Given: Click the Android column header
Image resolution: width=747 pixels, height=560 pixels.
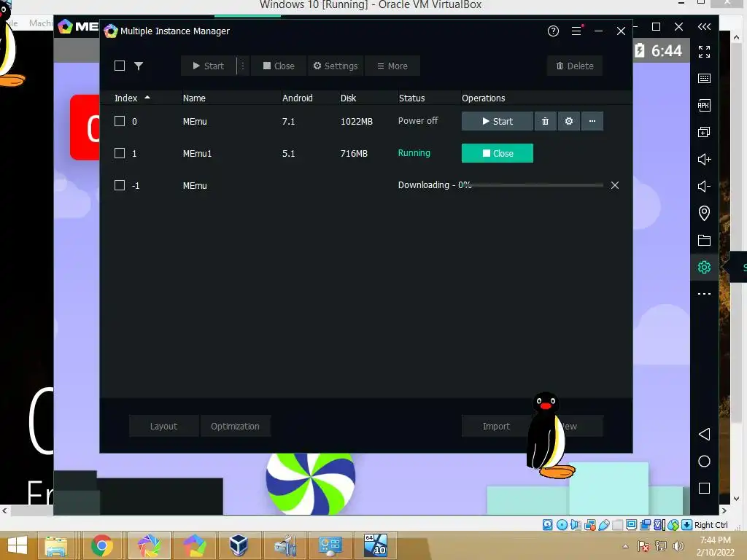Looking at the screenshot, I should 298,98.
